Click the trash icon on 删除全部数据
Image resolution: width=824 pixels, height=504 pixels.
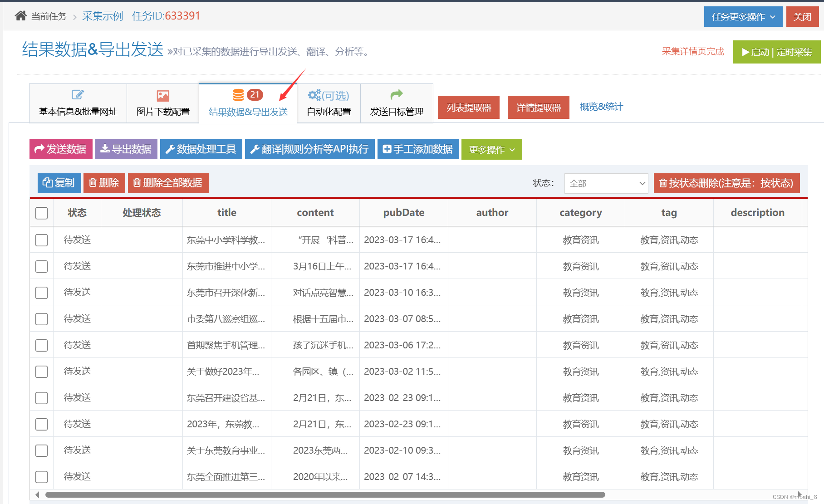[x=137, y=182]
